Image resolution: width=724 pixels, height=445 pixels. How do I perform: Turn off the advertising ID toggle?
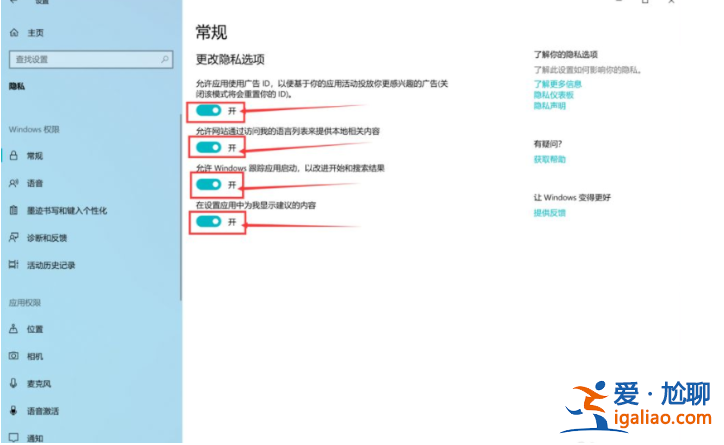pos(209,111)
